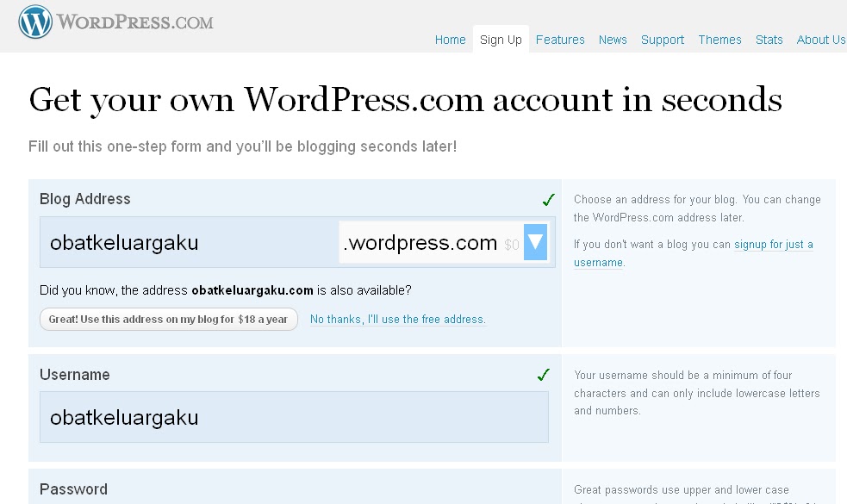847x504 pixels.
Task: Click the 'Username' section label
Action: (75, 375)
